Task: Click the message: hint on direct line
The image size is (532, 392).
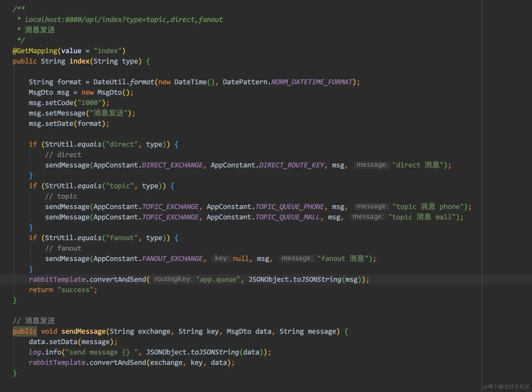Action: [372, 165]
